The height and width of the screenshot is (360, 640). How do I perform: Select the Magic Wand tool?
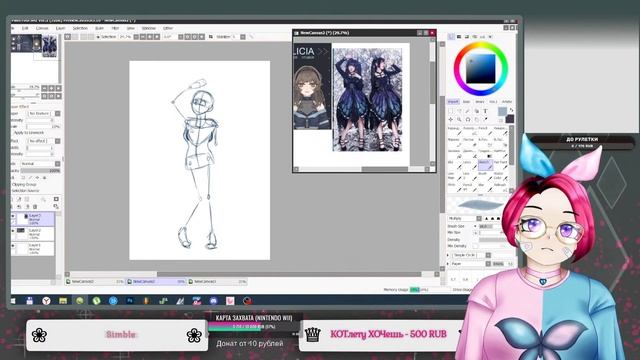coord(468,111)
